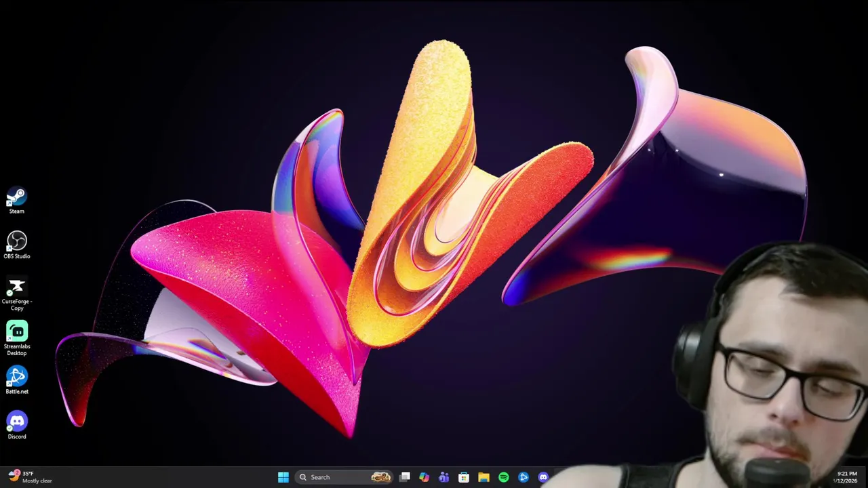Open the weather widget showing 35°F
868x488 pixels.
[x=31, y=477]
